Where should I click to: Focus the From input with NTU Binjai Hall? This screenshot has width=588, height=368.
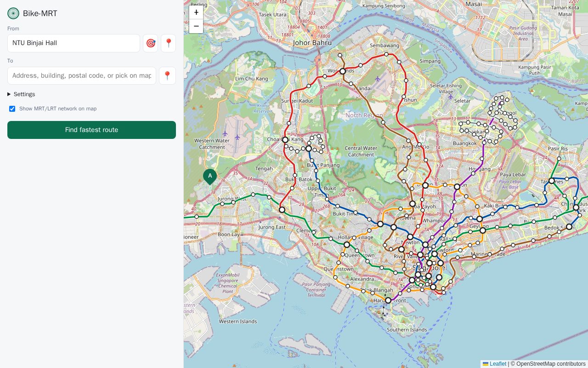click(73, 43)
